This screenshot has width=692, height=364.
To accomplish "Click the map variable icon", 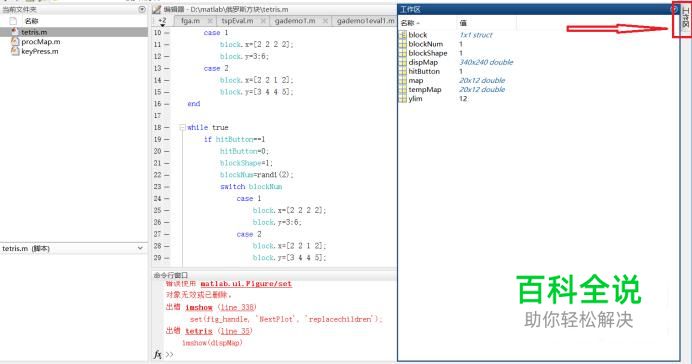I will click(x=402, y=80).
